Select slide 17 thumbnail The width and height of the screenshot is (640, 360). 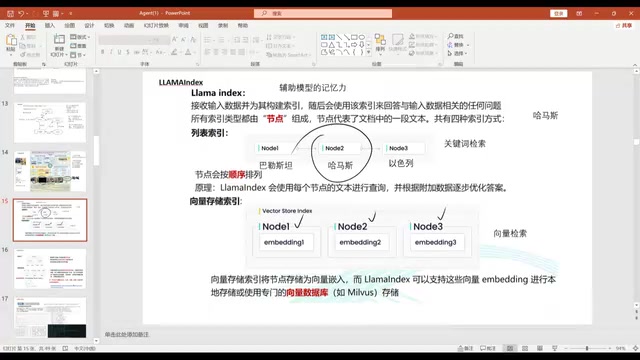(50, 317)
